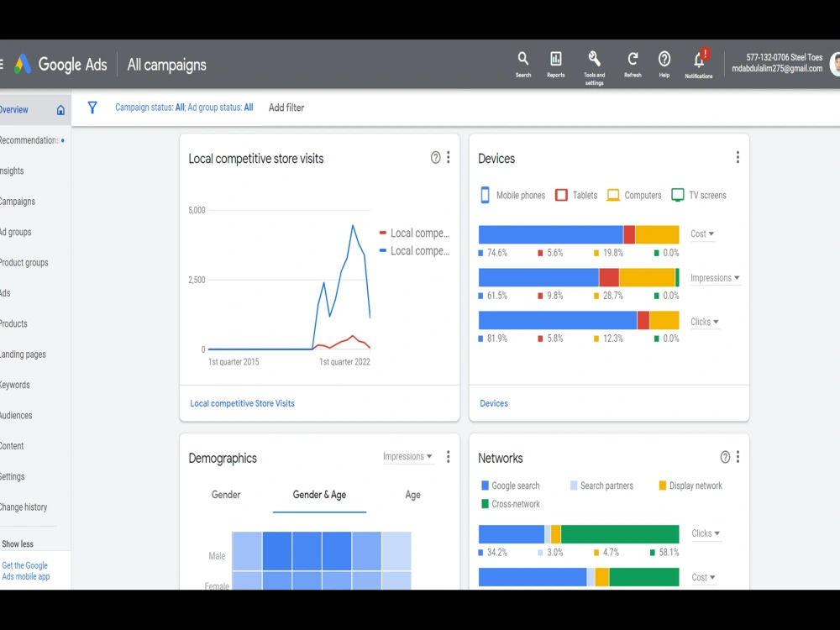The image size is (840, 630).
Task: Toggle TV screens legend icon
Action: pyautogui.click(x=678, y=195)
